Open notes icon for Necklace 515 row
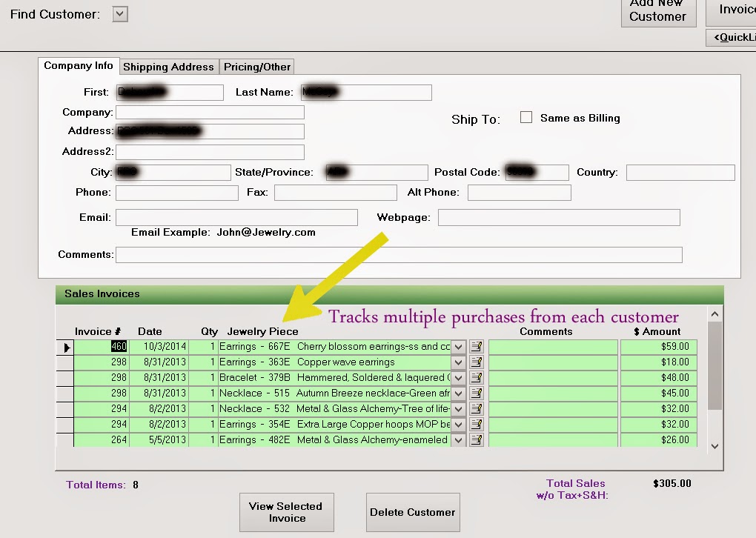The height and width of the screenshot is (538, 756). pyautogui.click(x=477, y=393)
